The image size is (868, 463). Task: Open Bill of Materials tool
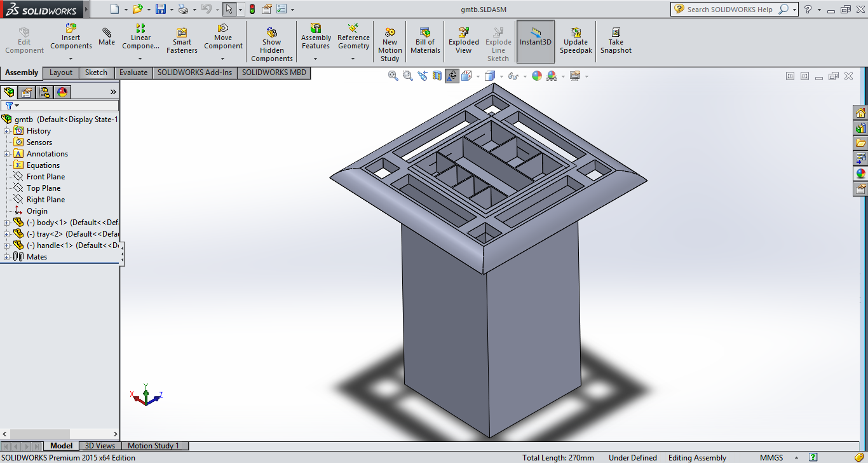(x=425, y=41)
